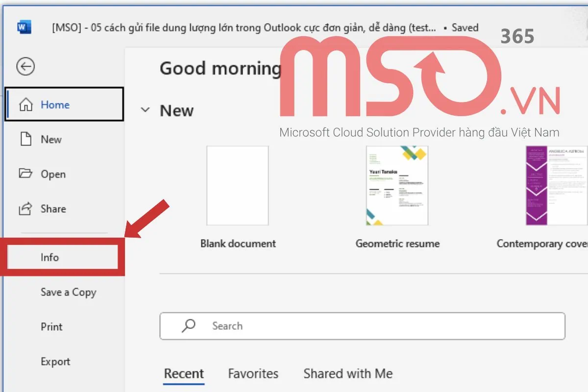Viewport: 588px width, 392px height.
Task: Open the Print section
Action: tap(51, 326)
